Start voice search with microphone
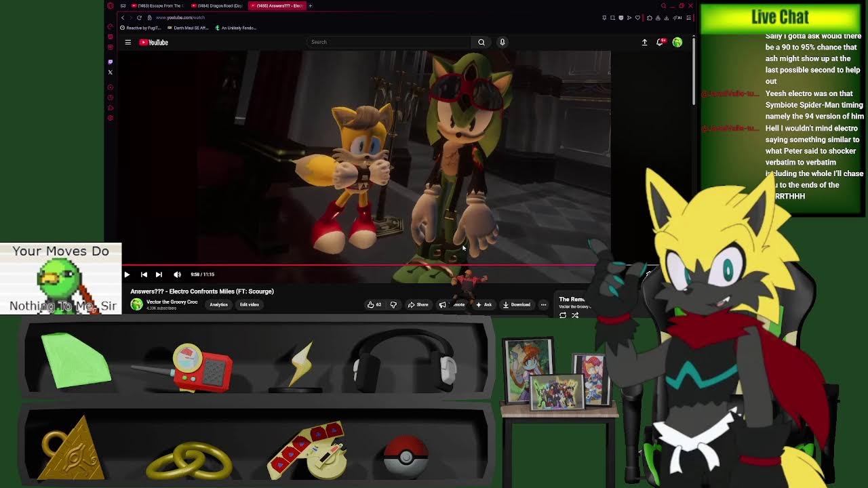 (502, 42)
